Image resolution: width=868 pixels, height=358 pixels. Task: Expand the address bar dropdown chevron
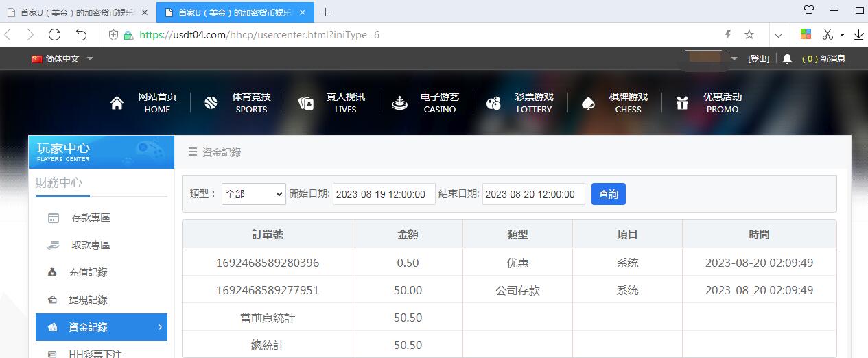778,35
